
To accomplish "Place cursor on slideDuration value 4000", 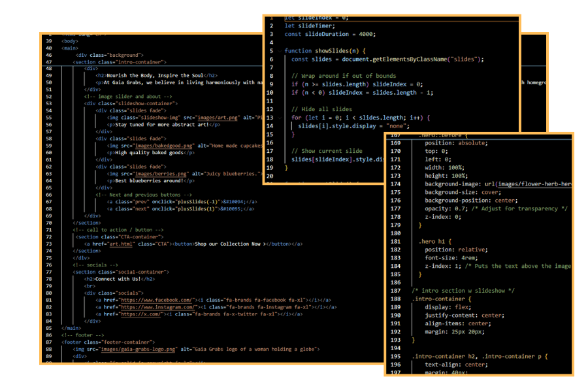I will click(x=365, y=34).
